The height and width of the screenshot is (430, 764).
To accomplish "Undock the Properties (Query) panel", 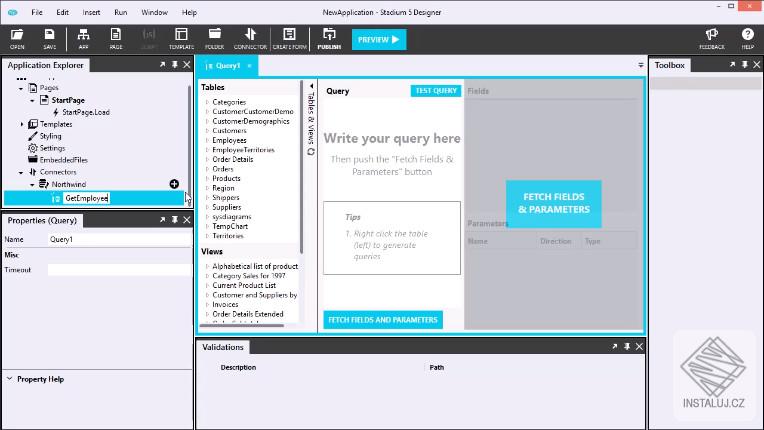I will click(162, 220).
